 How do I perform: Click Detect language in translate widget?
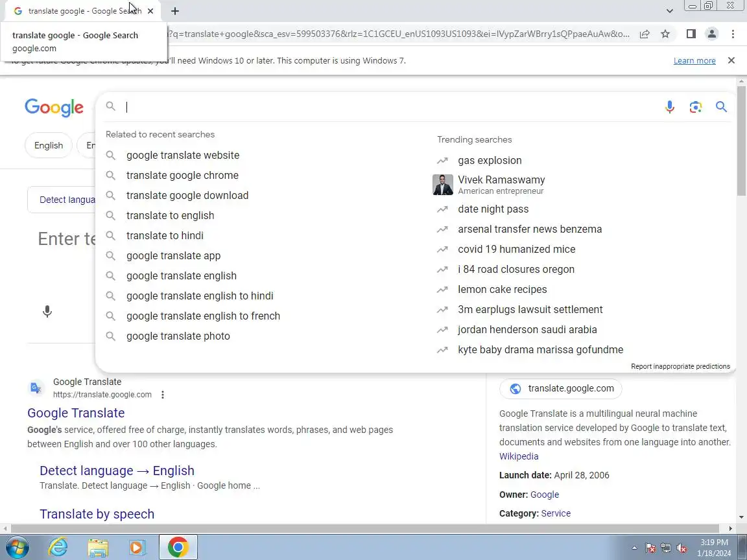pos(67,200)
